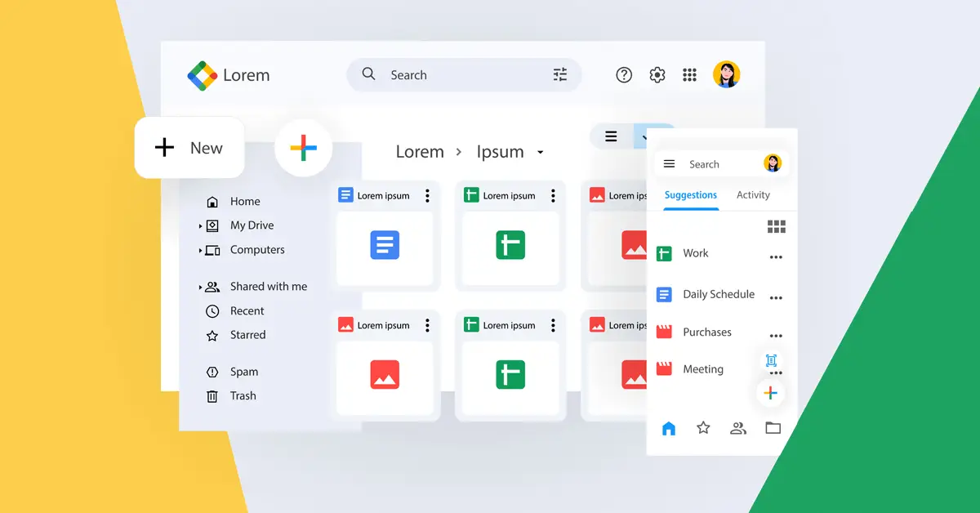Open the Shared with me section
This screenshot has width=980, height=513.
[268, 286]
